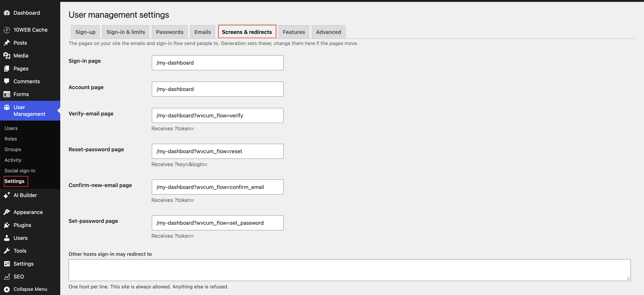Go to the Emails tab
644x295 pixels.
point(202,32)
